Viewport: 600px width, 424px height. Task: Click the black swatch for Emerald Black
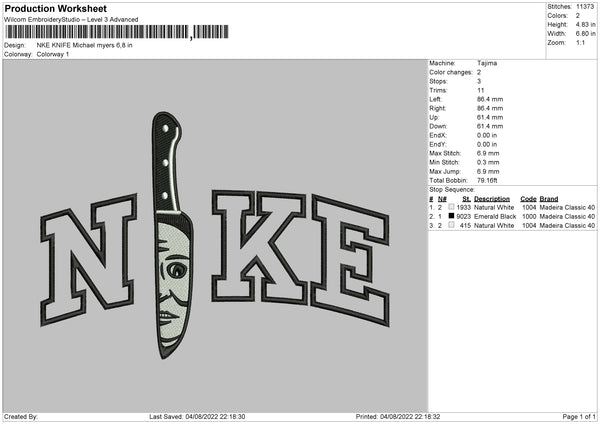click(452, 216)
